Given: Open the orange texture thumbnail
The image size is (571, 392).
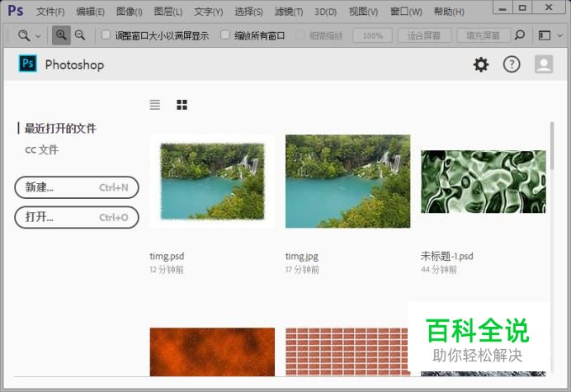Looking at the screenshot, I should tap(212, 352).
